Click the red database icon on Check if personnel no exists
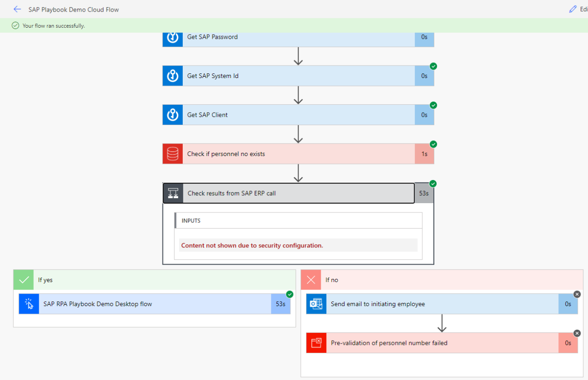 tap(173, 154)
